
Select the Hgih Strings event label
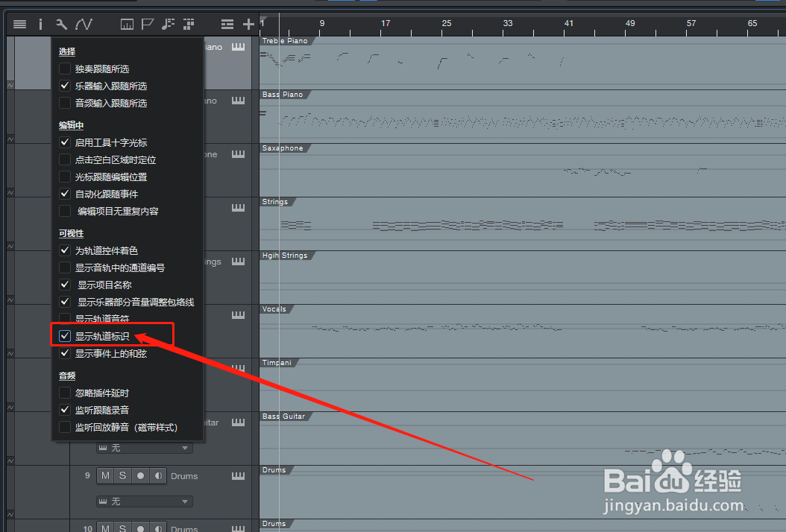[x=285, y=255]
